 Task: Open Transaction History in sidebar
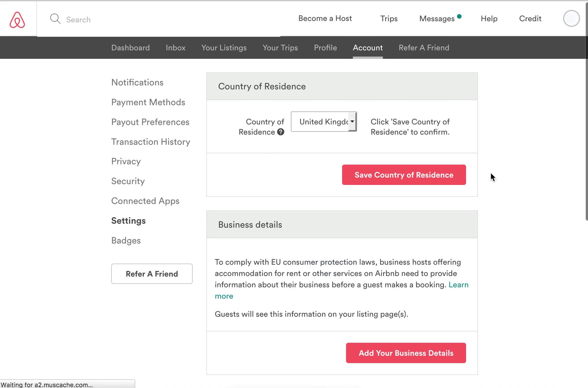pyautogui.click(x=151, y=142)
